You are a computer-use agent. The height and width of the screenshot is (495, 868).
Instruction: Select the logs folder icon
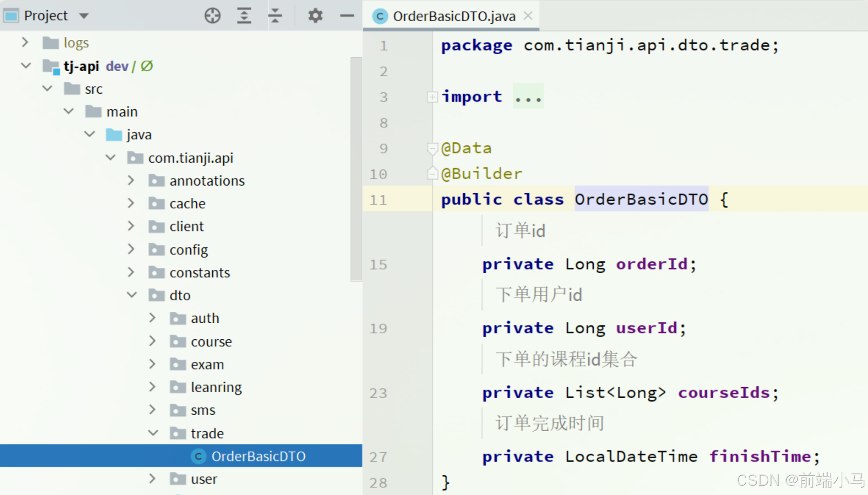click(x=51, y=43)
